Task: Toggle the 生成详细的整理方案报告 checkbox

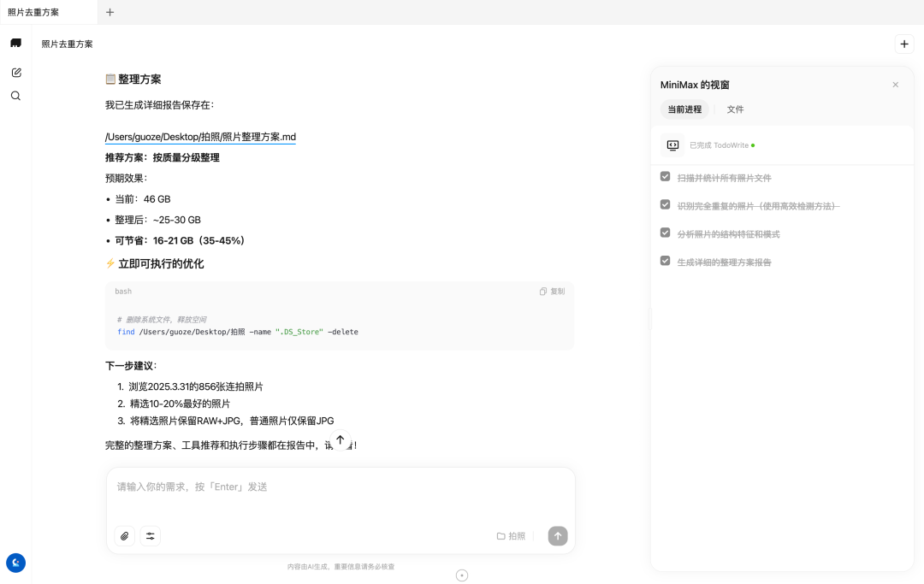Action: coord(665,260)
